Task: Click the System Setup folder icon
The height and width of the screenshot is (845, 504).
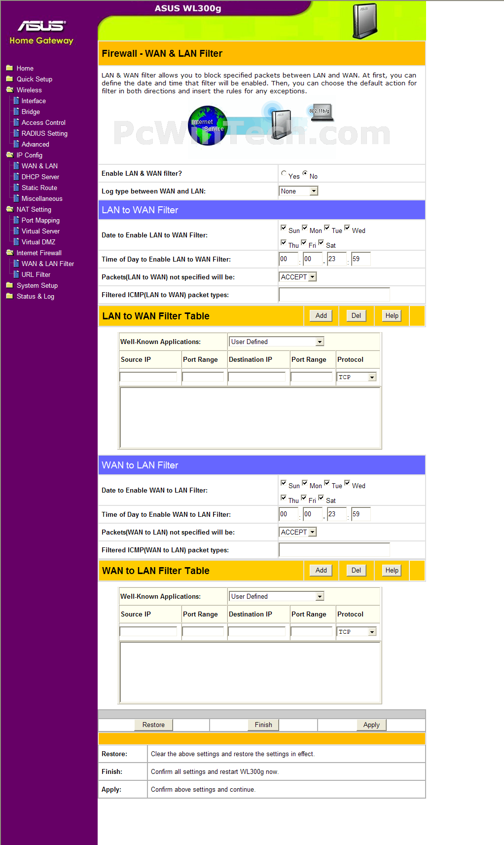Action: point(9,285)
